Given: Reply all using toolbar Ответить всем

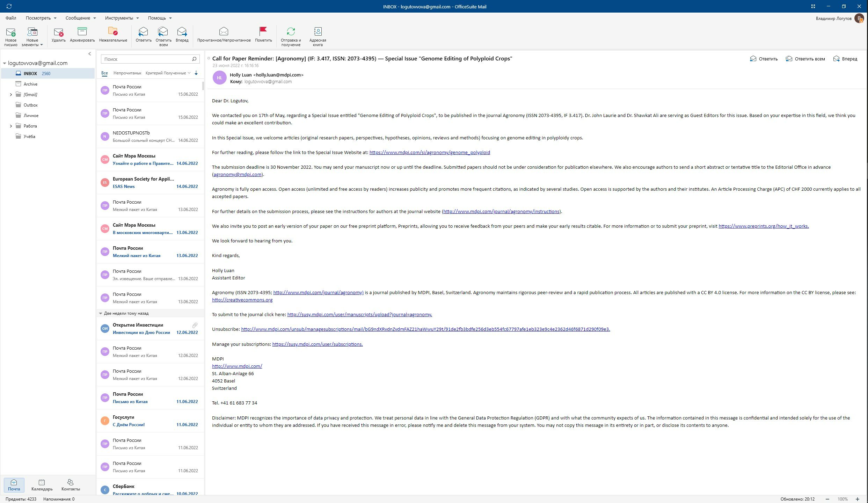Looking at the screenshot, I should tap(163, 37).
